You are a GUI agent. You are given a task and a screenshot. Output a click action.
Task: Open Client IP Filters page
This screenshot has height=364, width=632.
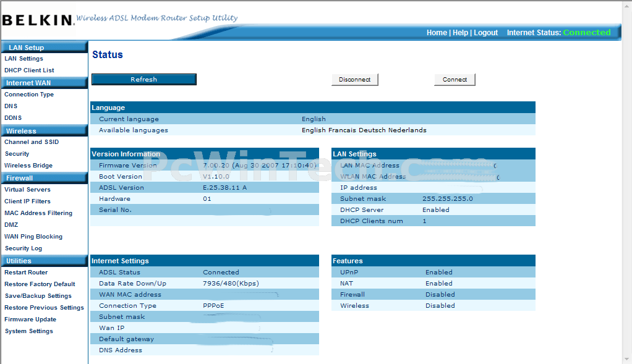(x=27, y=201)
